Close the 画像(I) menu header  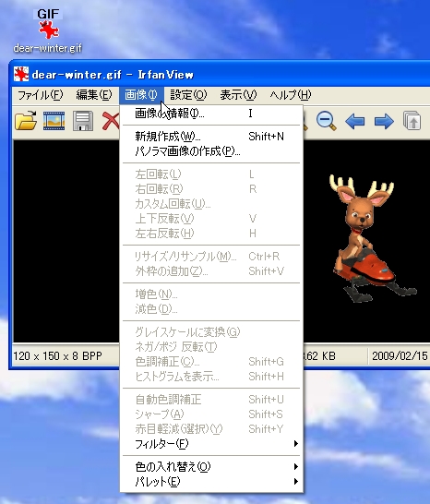click(141, 95)
